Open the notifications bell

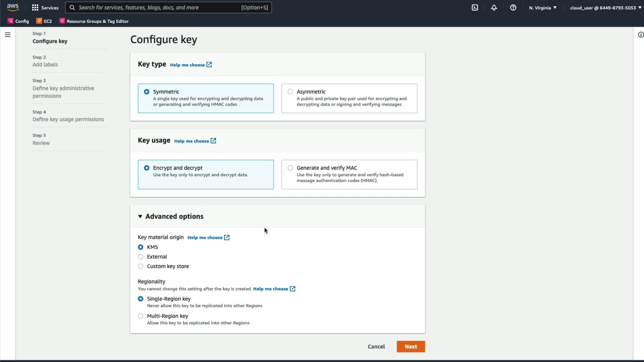494,7
